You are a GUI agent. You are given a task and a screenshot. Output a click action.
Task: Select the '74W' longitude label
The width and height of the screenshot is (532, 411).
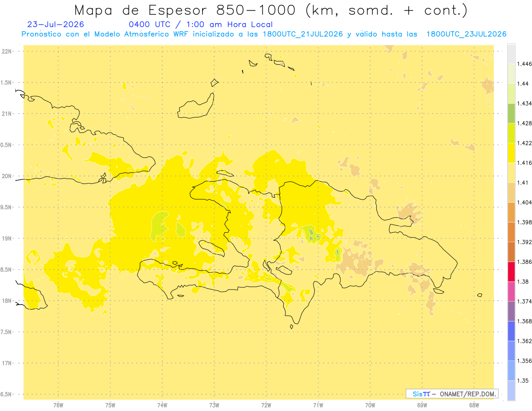pos(162,405)
